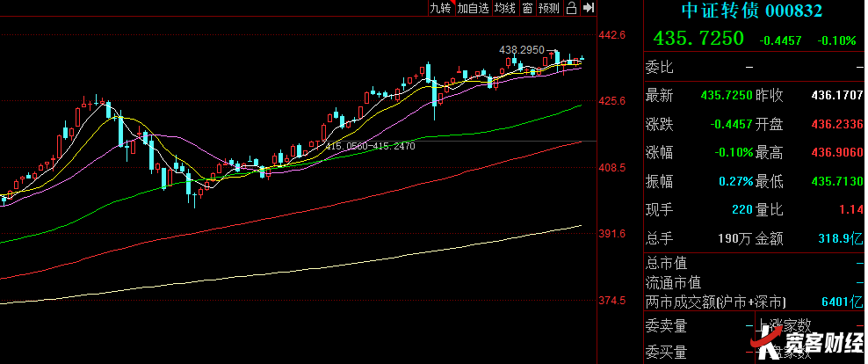Click 两市成交额 value 6401亿
The height and width of the screenshot is (364, 868).
[x=842, y=302]
